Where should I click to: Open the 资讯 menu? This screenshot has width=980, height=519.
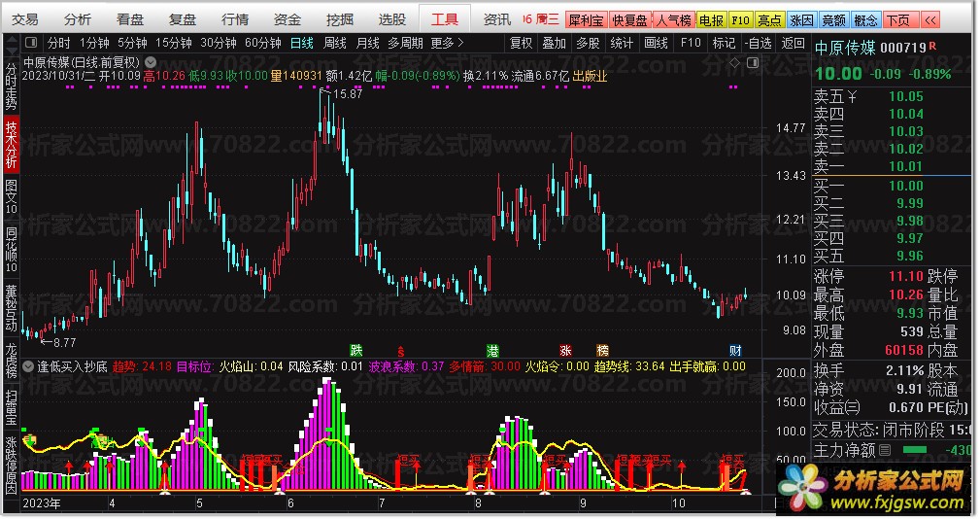point(497,20)
